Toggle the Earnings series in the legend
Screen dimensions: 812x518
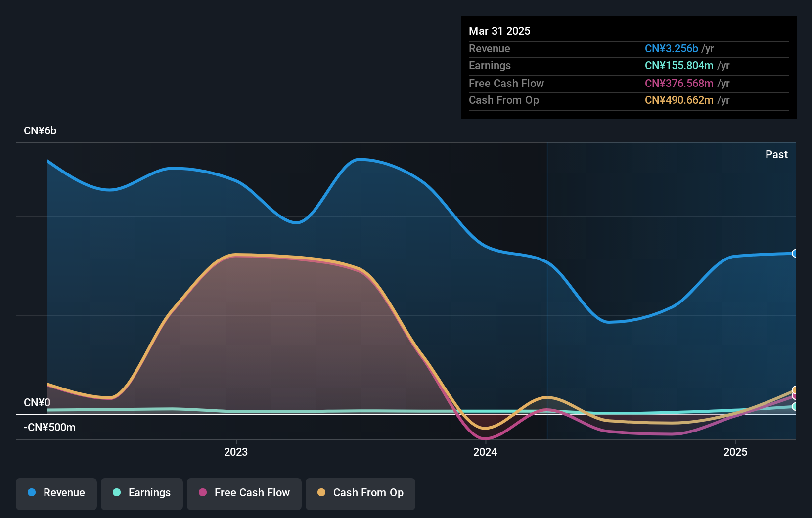(142, 494)
